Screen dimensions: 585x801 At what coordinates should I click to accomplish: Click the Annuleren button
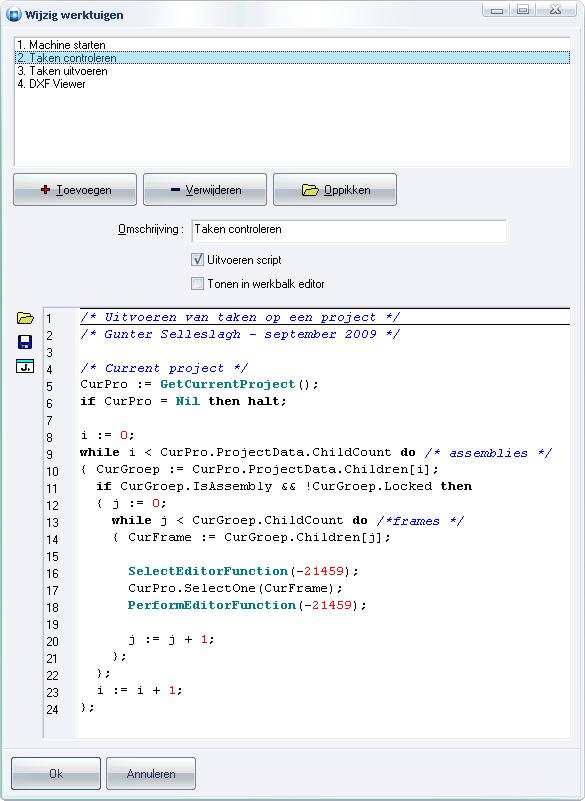(151, 773)
